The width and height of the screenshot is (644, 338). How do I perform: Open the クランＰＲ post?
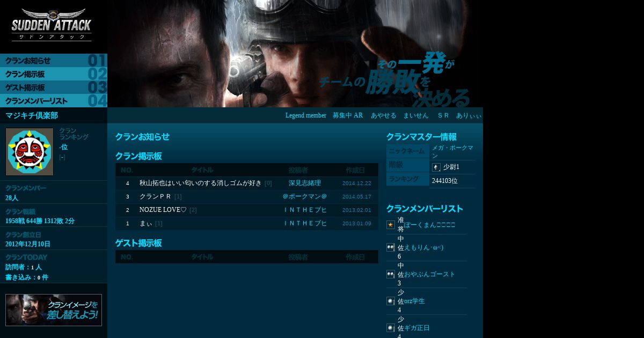point(155,196)
